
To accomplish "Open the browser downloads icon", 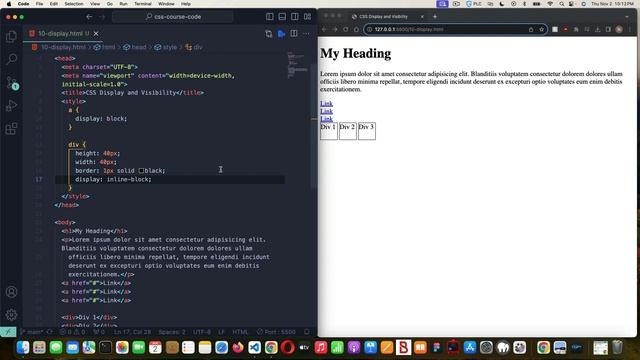I will point(597,29).
